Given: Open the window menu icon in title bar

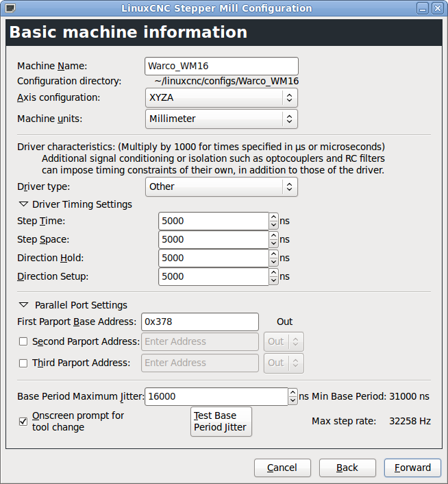Looking at the screenshot, I should tap(10, 8).
